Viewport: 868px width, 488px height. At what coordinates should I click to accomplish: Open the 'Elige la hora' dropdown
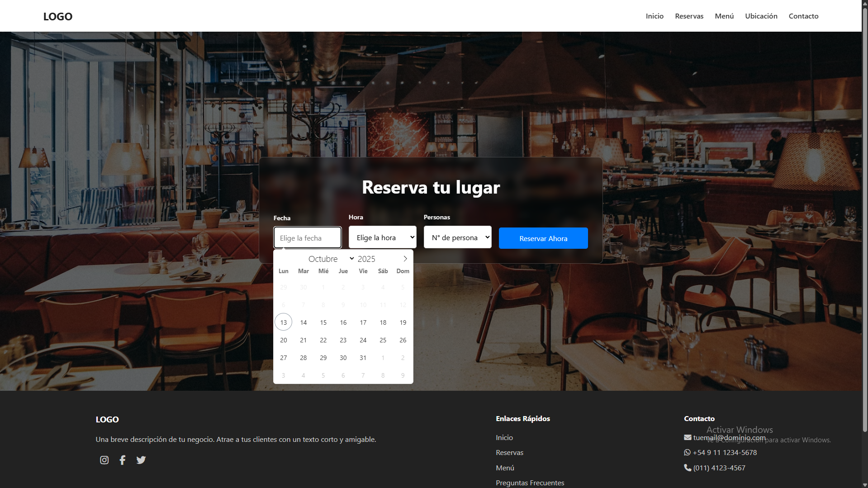pyautogui.click(x=382, y=237)
